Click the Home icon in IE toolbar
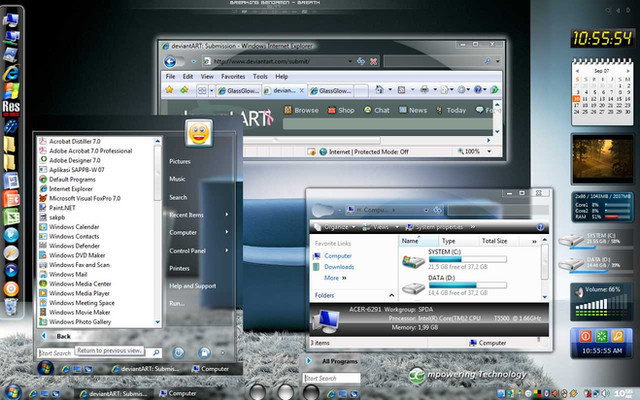Viewport: 640px width, 400px height. click(x=379, y=90)
